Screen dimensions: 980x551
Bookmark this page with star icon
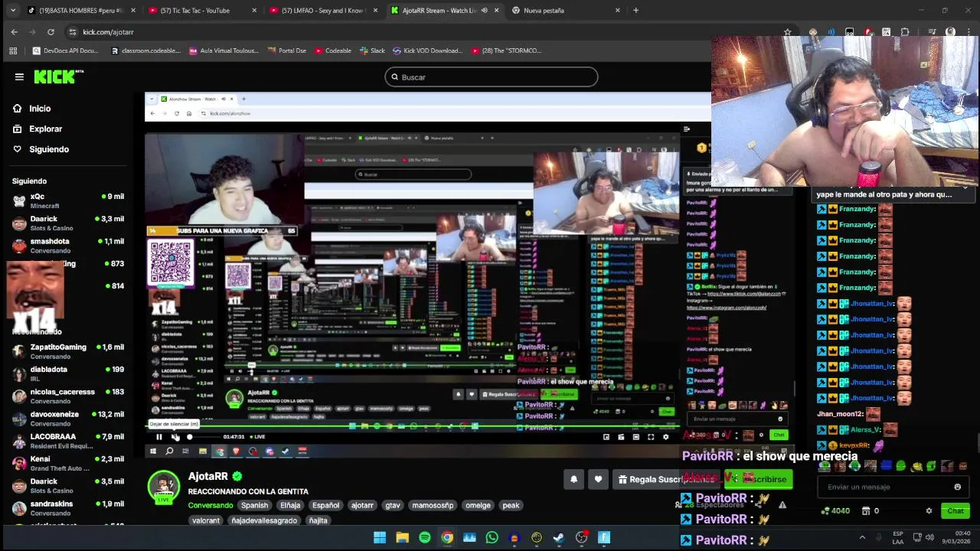click(x=787, y=32)
